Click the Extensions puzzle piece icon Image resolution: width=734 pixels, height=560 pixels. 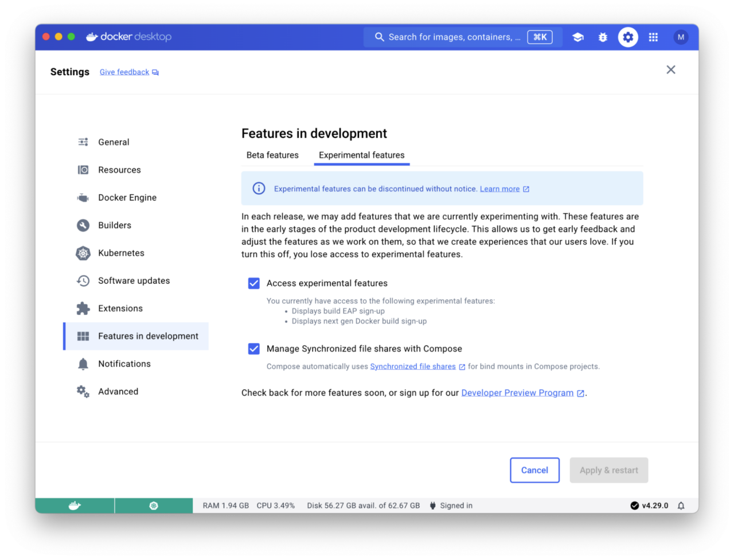[x=83, y=308]
